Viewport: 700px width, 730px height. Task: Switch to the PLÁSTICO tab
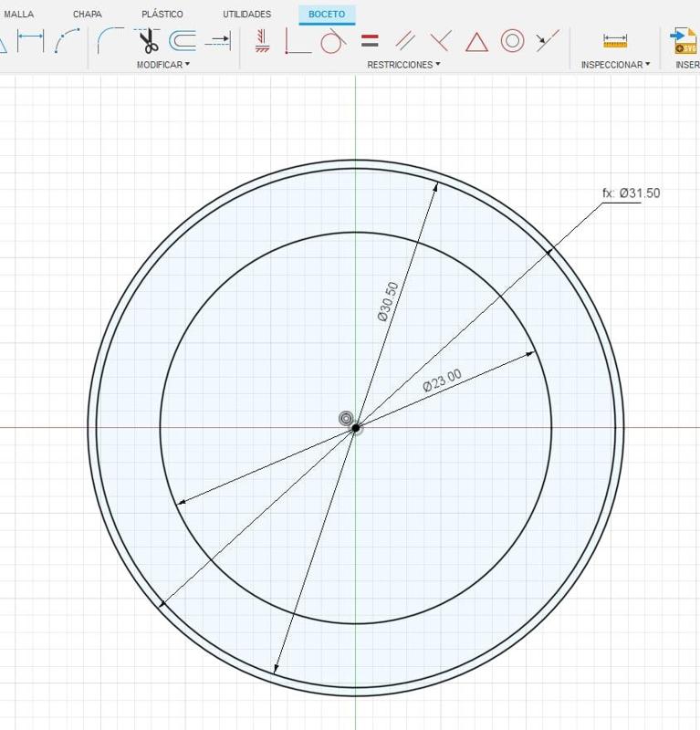pos(162,14)
